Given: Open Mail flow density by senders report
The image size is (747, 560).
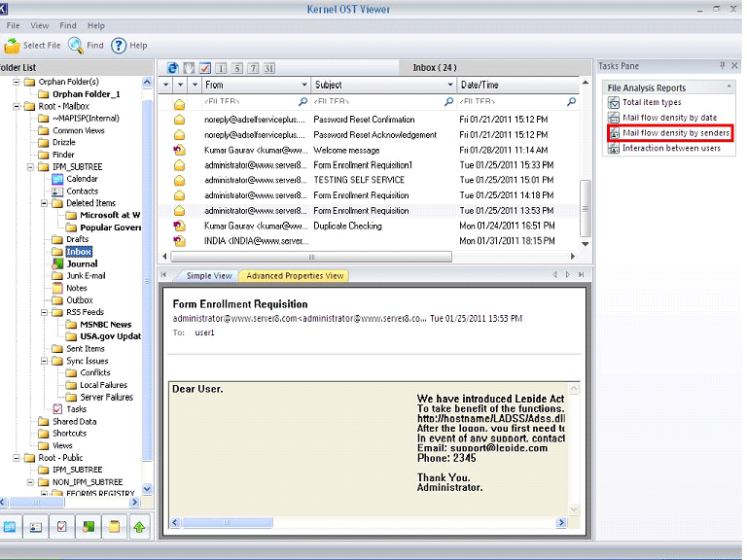Looking at the screenshot, I should coord(676,133).
